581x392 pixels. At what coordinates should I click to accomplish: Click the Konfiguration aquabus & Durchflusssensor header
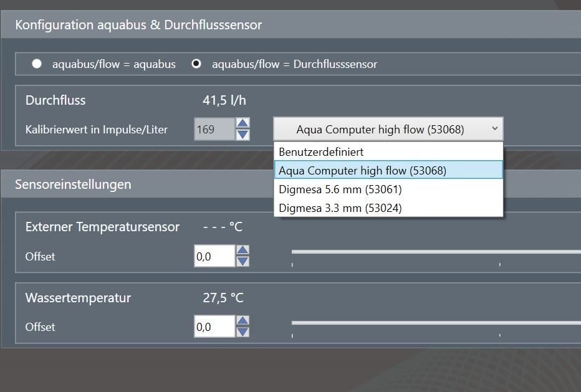pyautogui.click(x=290, y=24)
